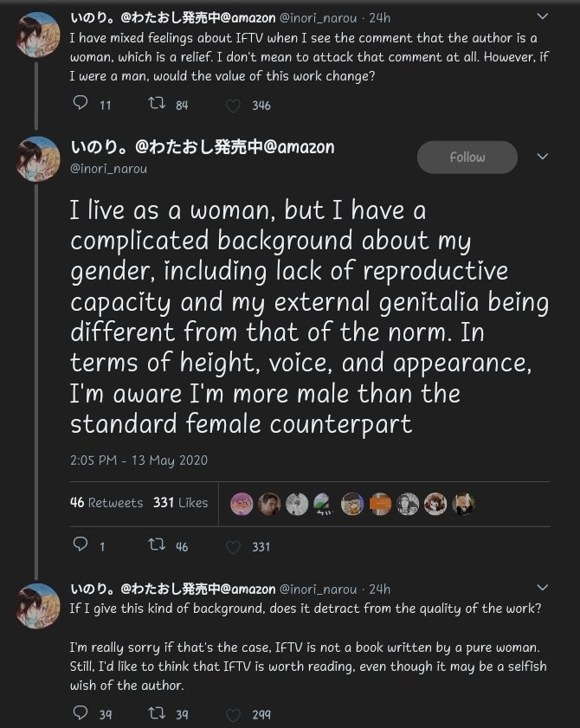The height and width of the screenshot is (728, 580).
Task: Reply to the first tweet about IFTV
Action: pos(81,105)
